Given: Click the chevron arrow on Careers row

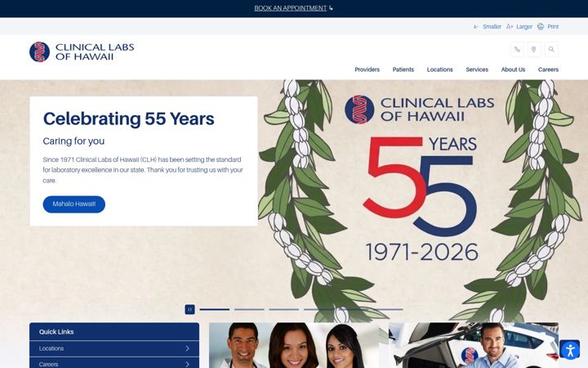Looking at the screenshot, I should (x=187, y=364).
